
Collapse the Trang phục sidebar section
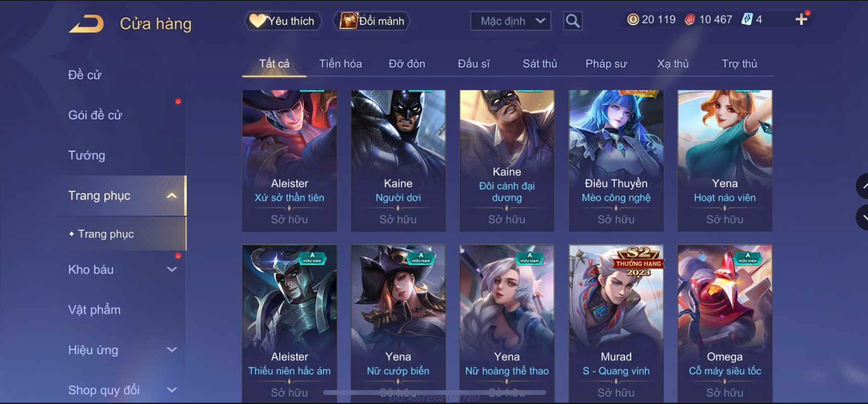(172, 196)
